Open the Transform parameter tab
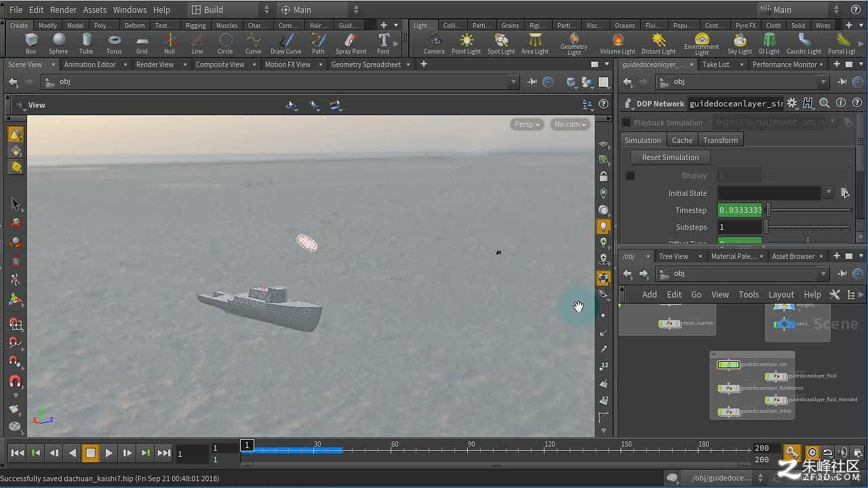Image resolution: width=868 pixels, height=488 pixels. [720, 140]
